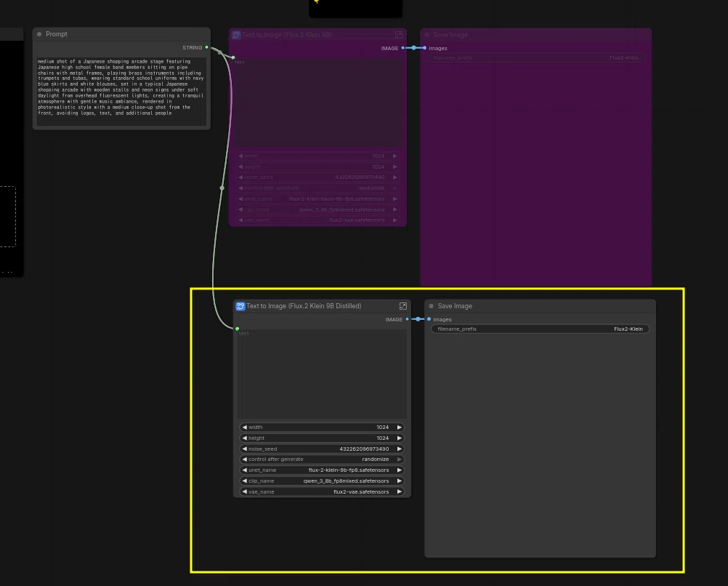Click text input socket of bypassed Flux.2 Klein node
728x586 pixels.
click(x=233, y=57)
